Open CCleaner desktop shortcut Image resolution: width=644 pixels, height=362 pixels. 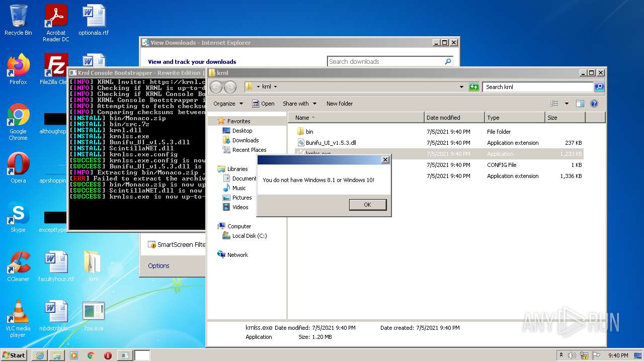tap(18, 266)
